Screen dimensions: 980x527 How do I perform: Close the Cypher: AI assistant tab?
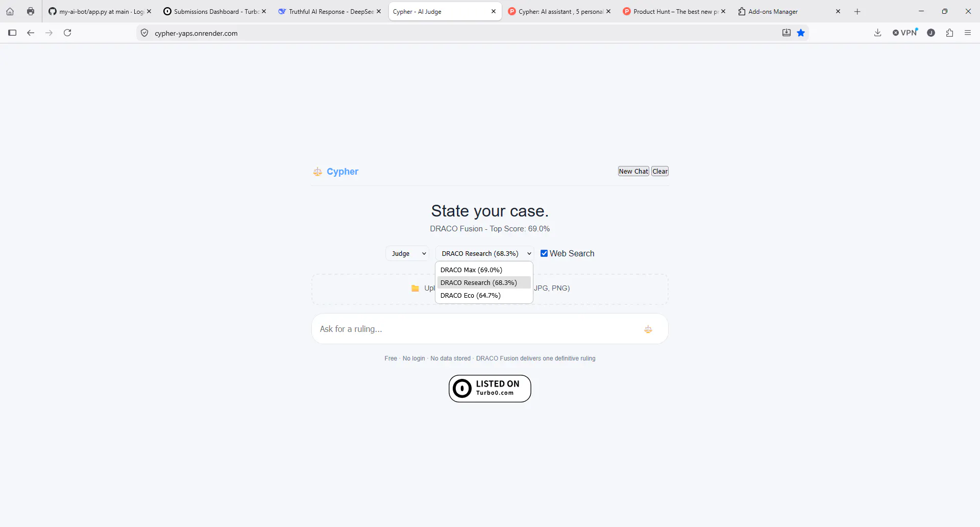tap(608, 11)
